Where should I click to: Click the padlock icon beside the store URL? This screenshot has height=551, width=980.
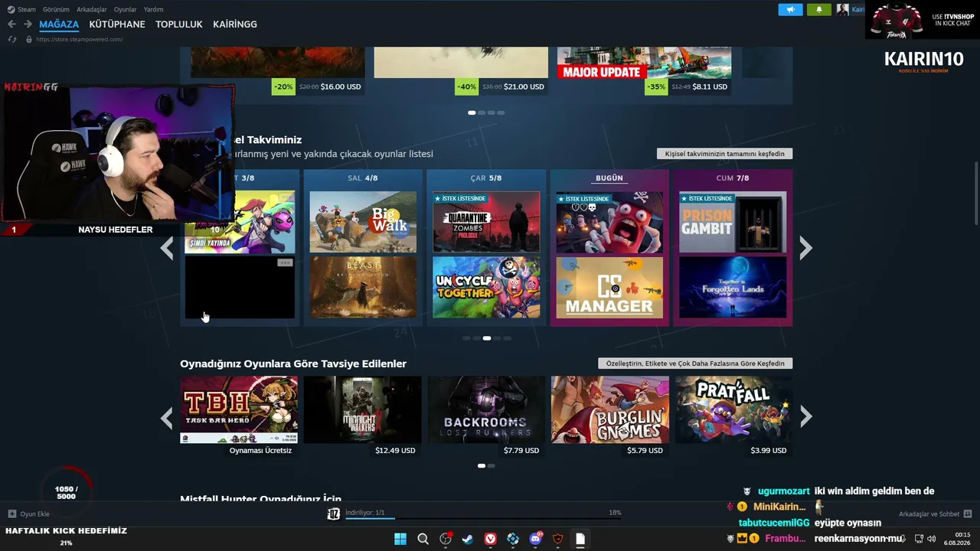coord(29,39)
